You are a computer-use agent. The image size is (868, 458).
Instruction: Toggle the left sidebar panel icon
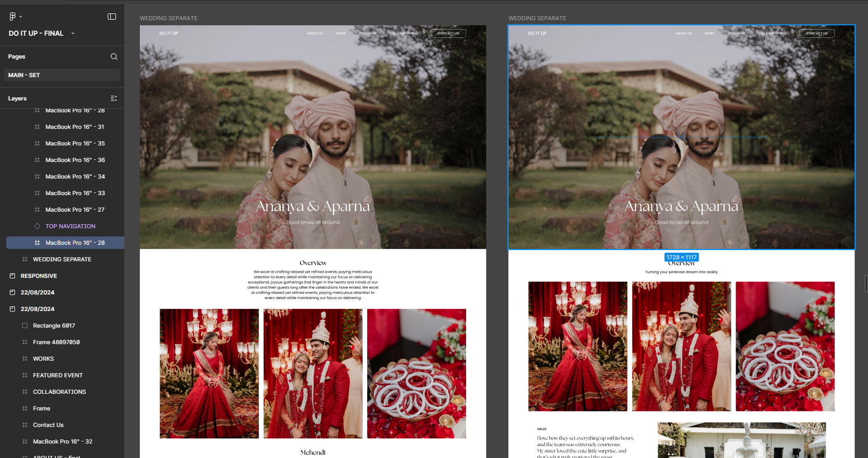pos(112,17)
